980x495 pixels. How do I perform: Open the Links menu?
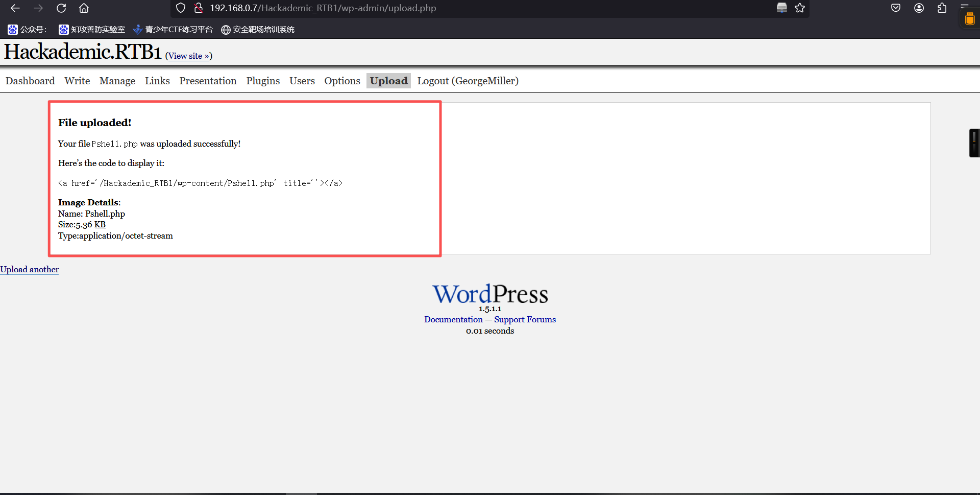(157, 81)
